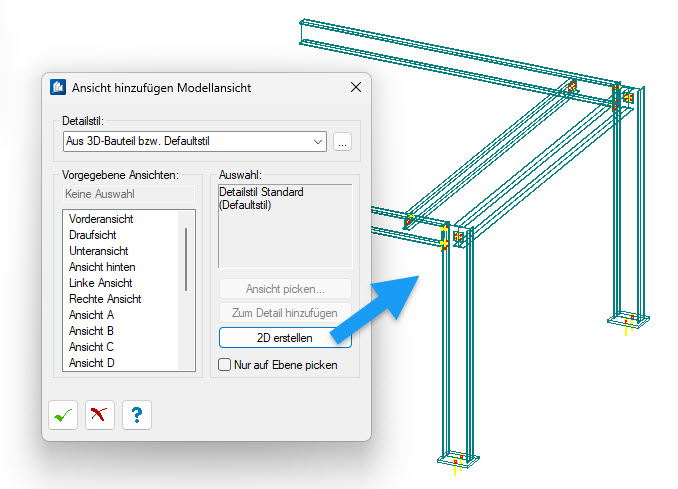This screenshot has height=489, width=678.
Task: Click the app icon in dialog title
Action: coord(58,87)
